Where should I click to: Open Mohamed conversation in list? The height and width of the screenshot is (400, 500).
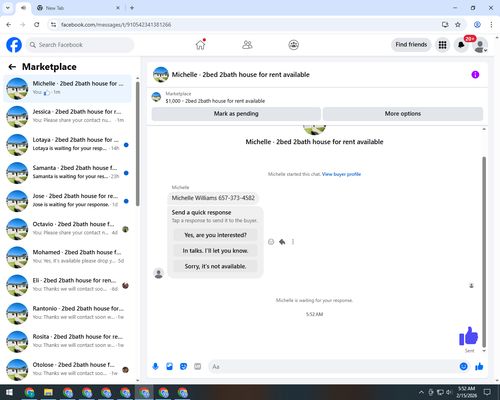[67, 257]
